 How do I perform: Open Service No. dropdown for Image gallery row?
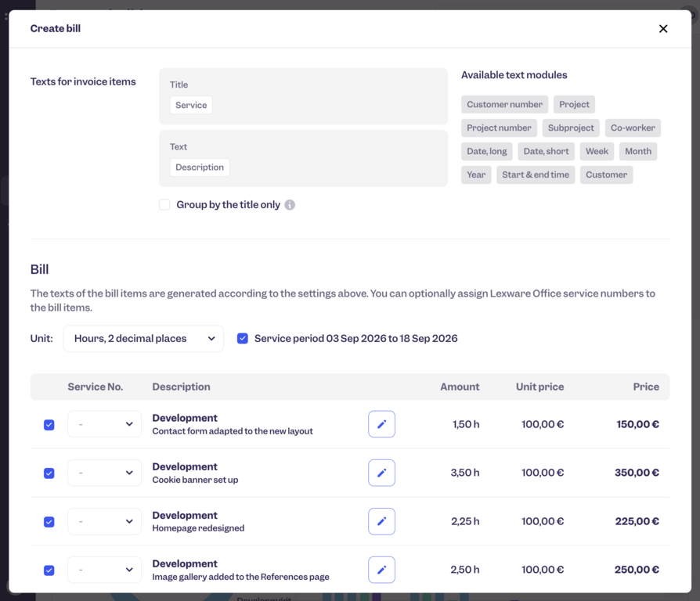click(104, 570)
